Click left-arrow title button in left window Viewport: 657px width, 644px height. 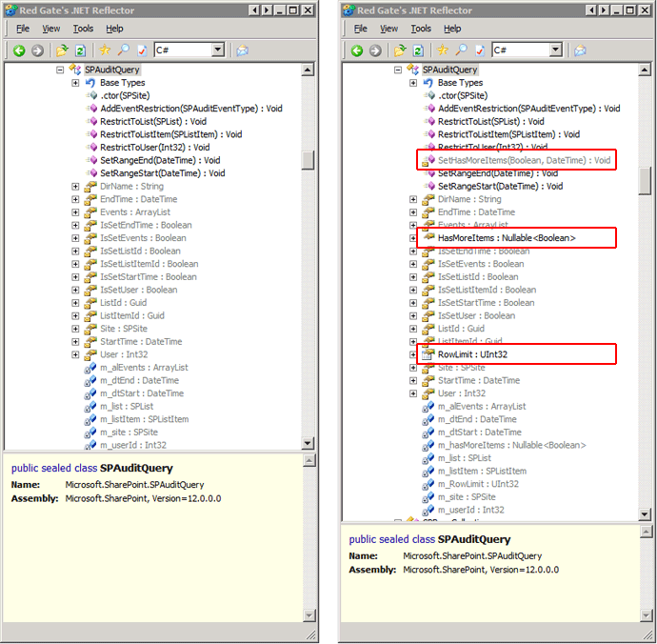click(253, 10)
